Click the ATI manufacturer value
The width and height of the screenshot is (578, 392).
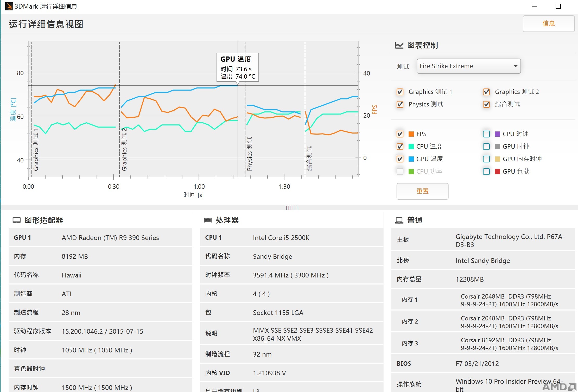click(66, 294)
